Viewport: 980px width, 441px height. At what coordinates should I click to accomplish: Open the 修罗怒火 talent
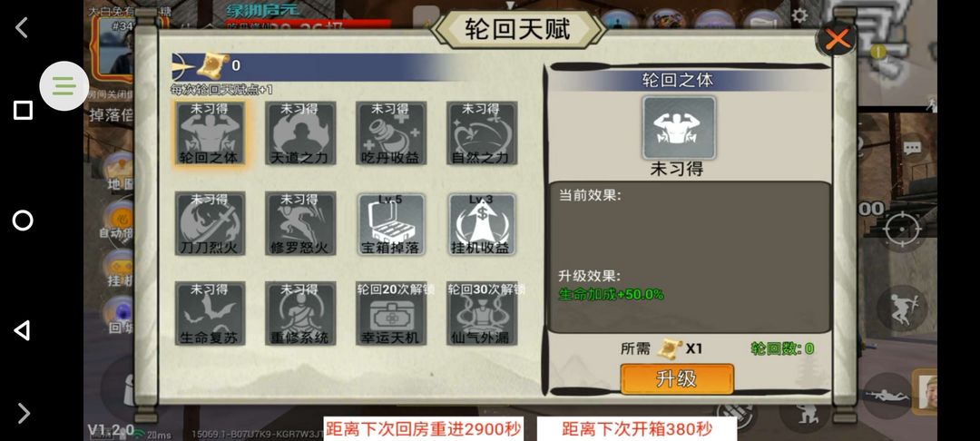(x=300, y=223)
